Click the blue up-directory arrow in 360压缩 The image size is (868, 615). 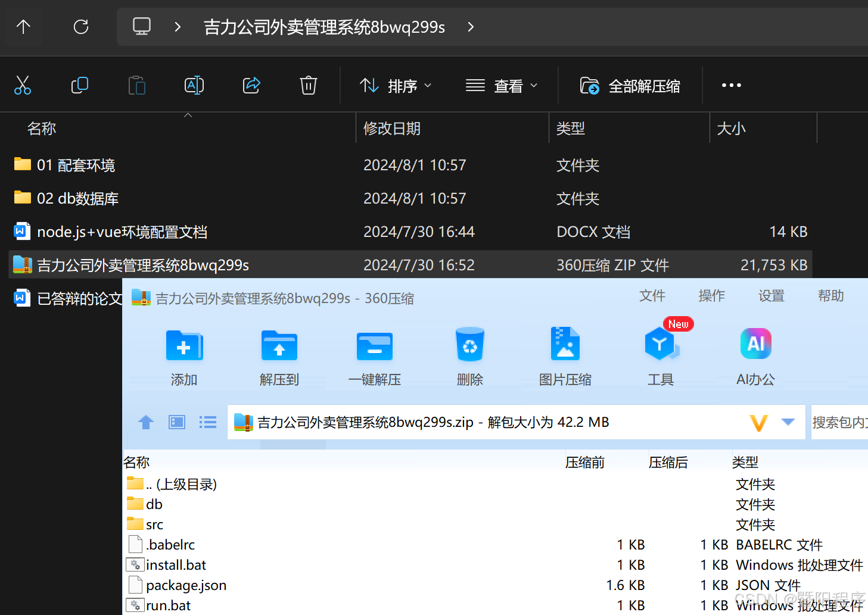tap(146, 422)
